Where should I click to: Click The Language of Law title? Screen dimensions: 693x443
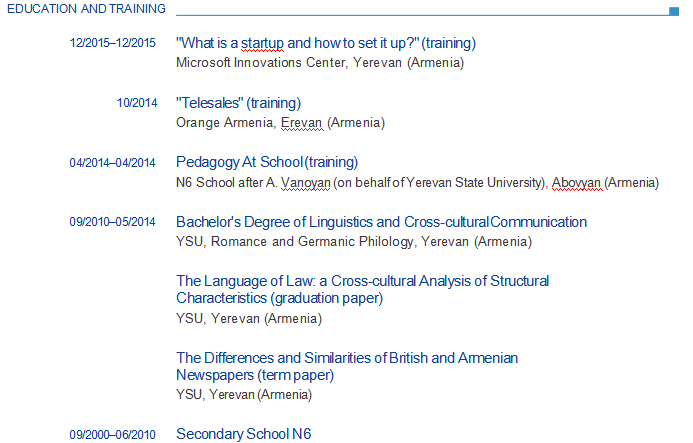(x=362, y=290)
